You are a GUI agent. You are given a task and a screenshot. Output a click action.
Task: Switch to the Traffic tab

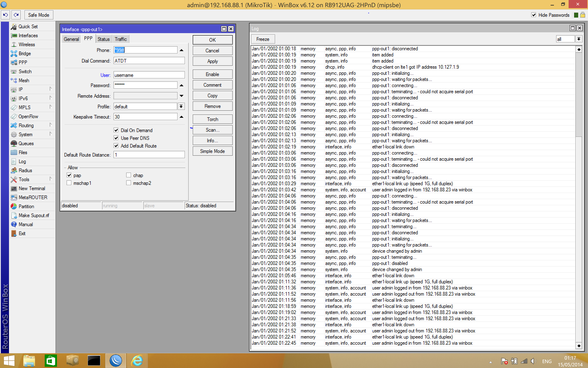[x=121, y=39]
